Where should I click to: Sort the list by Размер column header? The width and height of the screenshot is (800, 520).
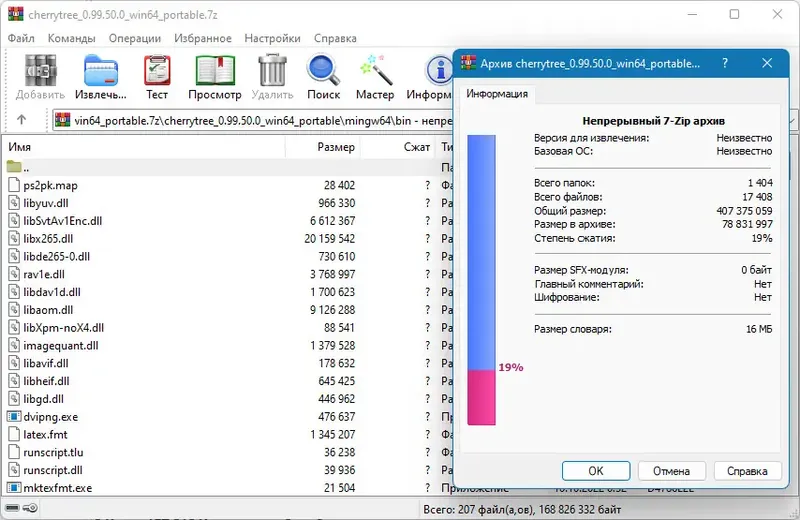pos(323,147)
